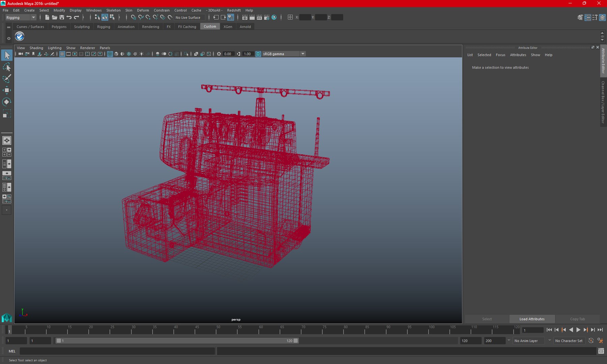Click the playback range slider bar
607x364 pixels.
177,341
